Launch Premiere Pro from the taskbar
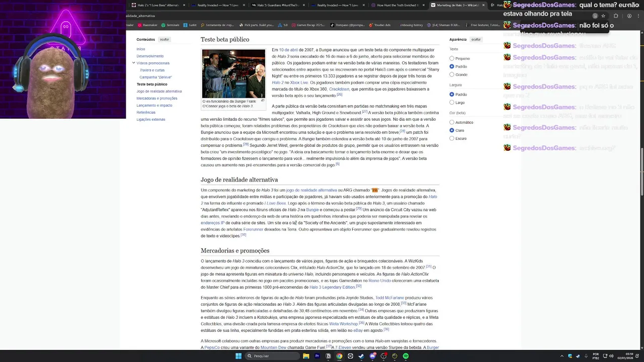The image size is (644, 362). [317, 356]
